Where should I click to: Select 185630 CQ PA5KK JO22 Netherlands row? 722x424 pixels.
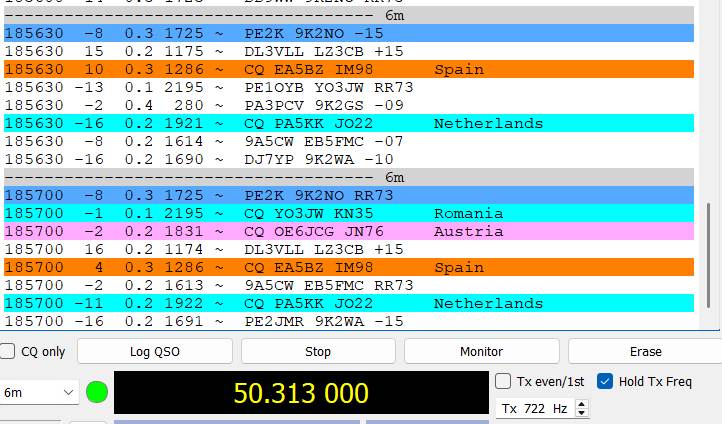click(349, 123)
